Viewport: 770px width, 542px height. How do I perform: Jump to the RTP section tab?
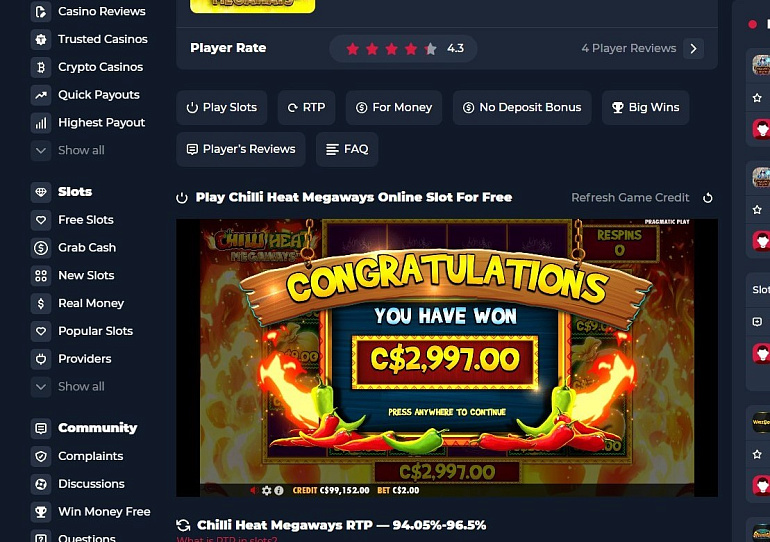pyautogui.click(x=306, y=108)
